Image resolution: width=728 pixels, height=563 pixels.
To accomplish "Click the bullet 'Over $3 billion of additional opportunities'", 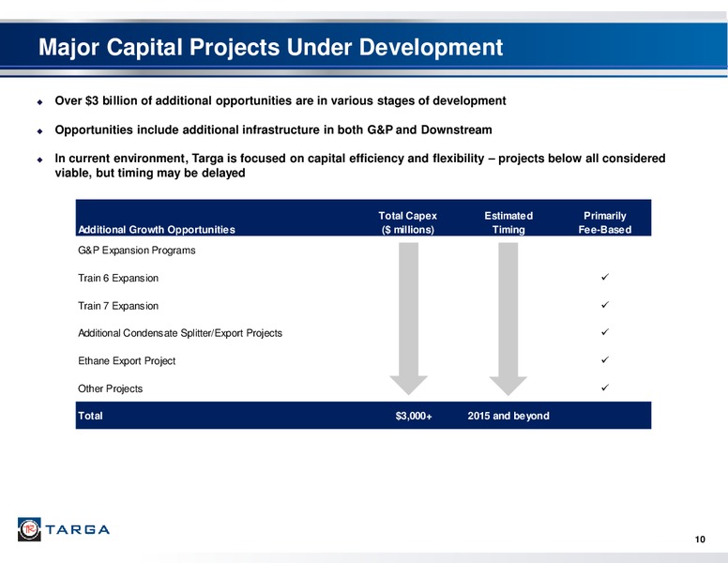I will [x=281, y=100].
